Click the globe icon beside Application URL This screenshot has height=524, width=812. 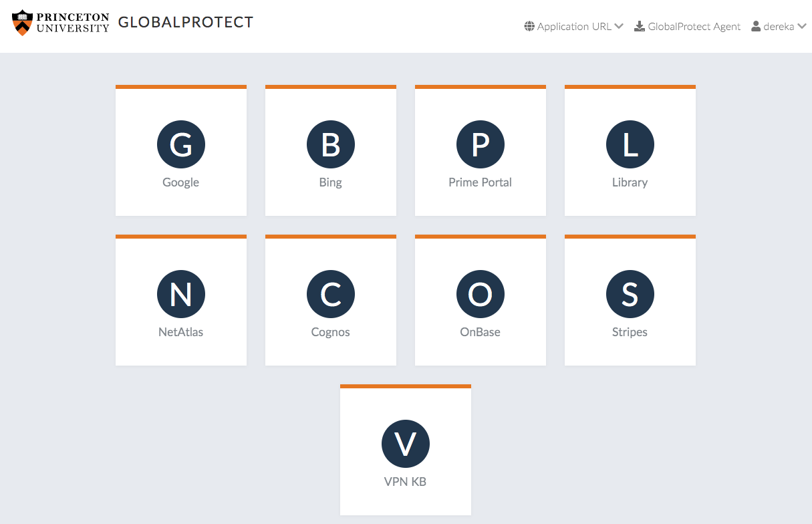click(529, 26)
